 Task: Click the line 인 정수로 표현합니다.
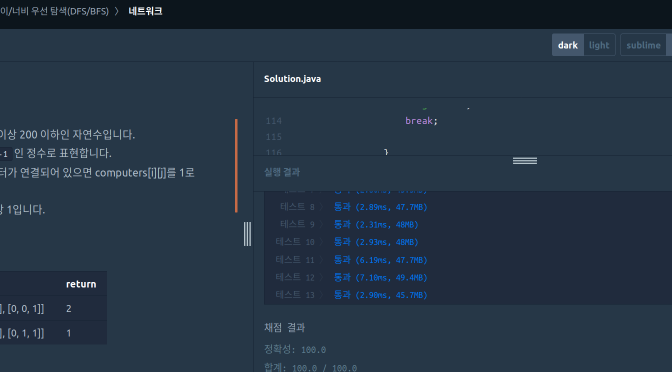pos(63,153)
